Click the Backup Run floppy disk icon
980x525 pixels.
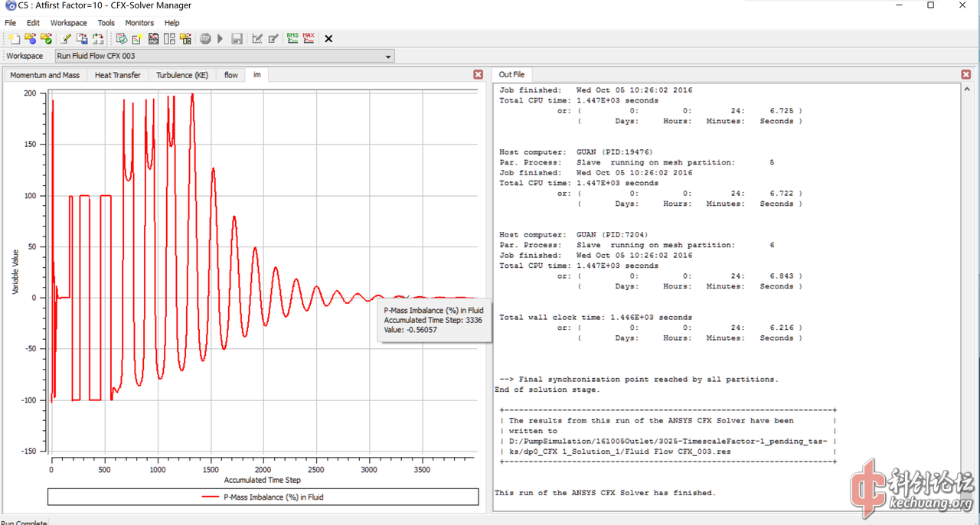(237, 38)
